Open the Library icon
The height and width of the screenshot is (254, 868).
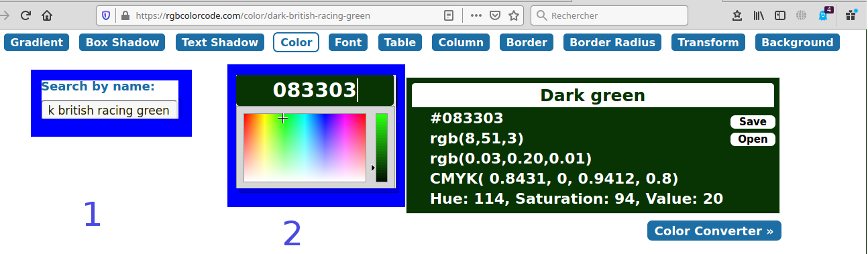[x=759, y=15]
